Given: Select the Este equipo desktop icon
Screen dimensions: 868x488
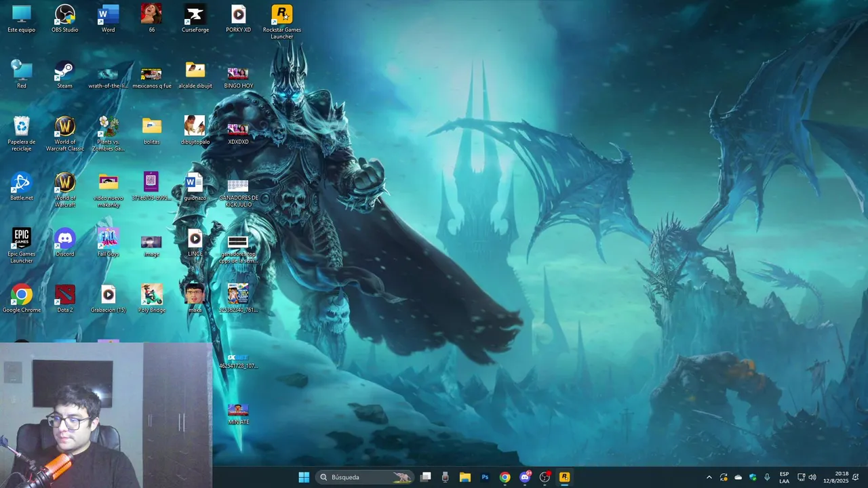Looking at the screenshot, I should (22, 18).
